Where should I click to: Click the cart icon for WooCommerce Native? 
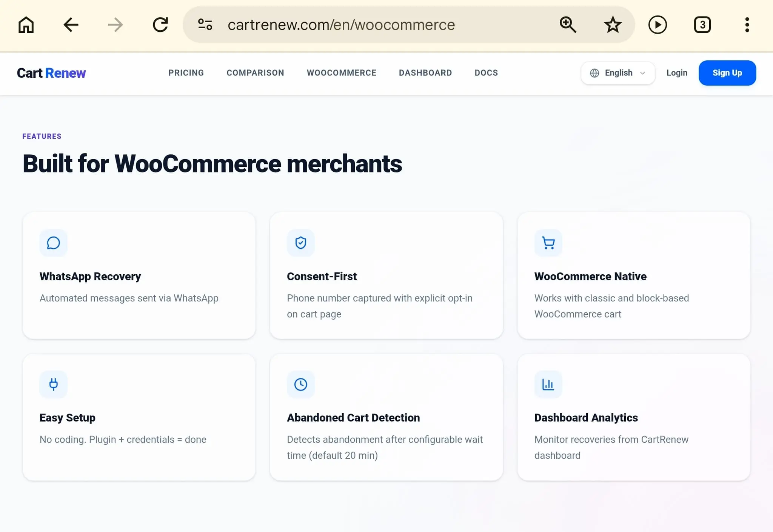548,243
